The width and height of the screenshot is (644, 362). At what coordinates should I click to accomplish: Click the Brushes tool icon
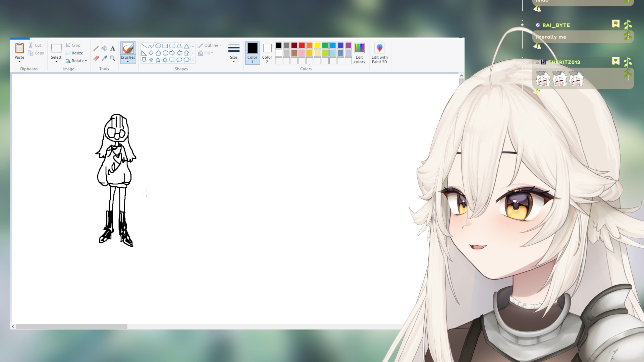click(x=128, y=48)
